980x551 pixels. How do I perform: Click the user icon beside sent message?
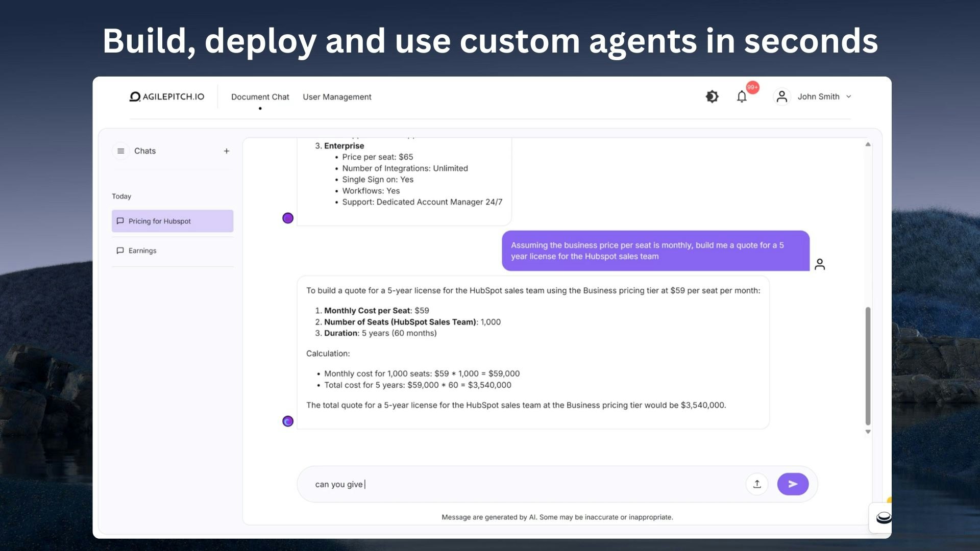(820, 264)
